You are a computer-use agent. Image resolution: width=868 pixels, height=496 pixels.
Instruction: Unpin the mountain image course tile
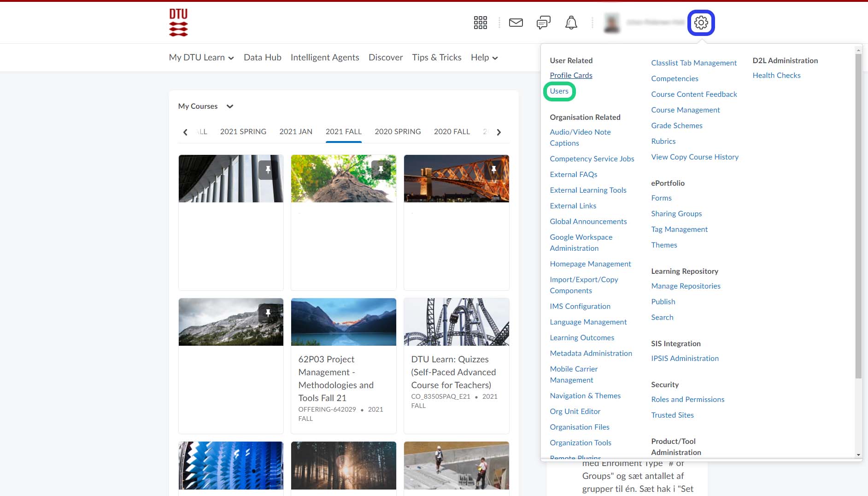pos(268,313)
